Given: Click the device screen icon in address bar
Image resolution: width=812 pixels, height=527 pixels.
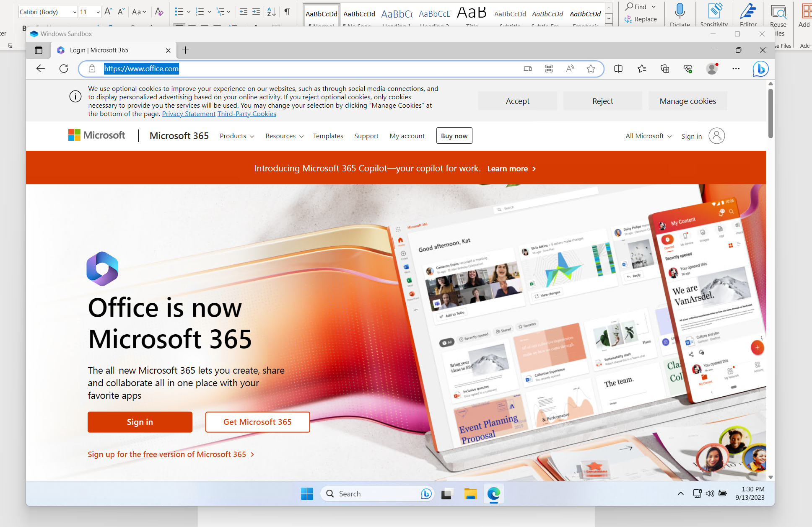Looking at the screenshot, I should click(528, 69).
